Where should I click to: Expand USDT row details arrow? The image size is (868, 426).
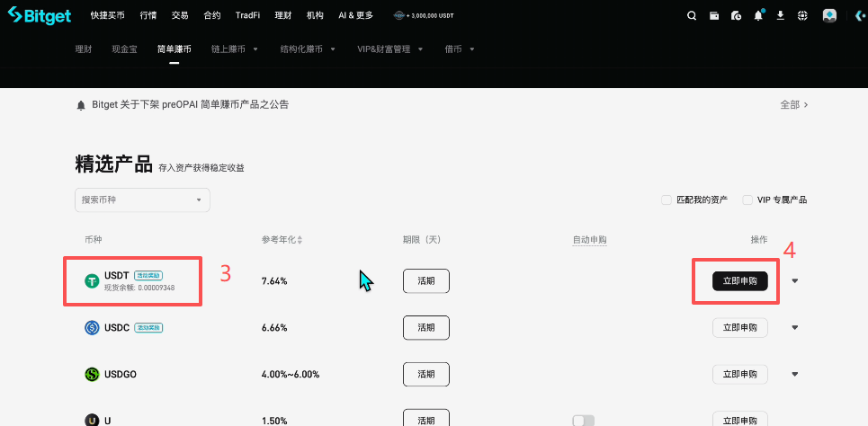[795, 281]
